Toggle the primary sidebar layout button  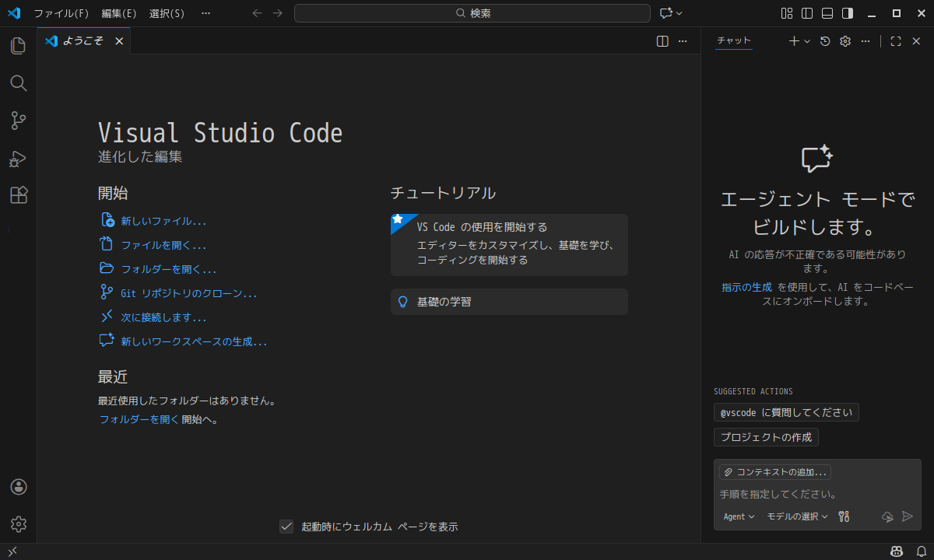point(807,13)
